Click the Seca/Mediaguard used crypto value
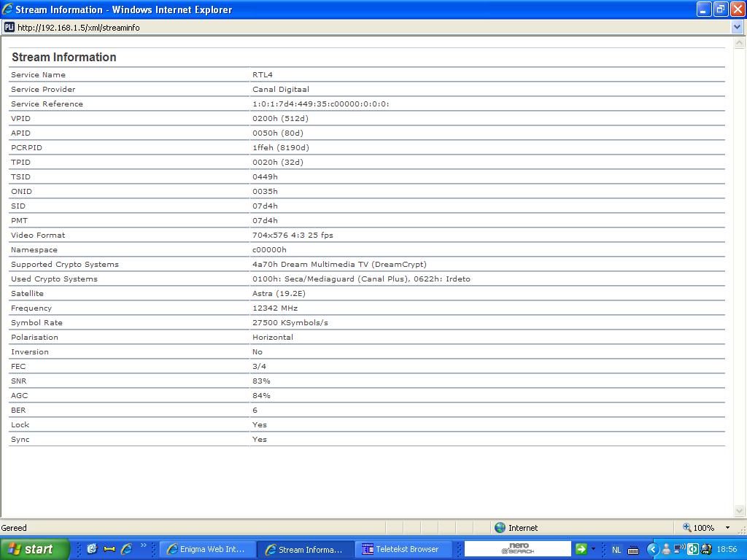This screenshot has height=560, width=747. (361, 279)
